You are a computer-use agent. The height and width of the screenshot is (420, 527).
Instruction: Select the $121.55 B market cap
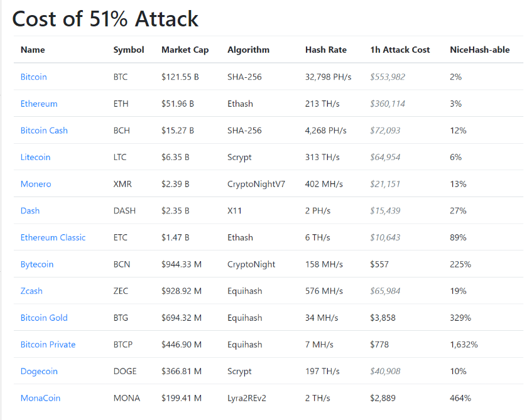pos(180,77)
